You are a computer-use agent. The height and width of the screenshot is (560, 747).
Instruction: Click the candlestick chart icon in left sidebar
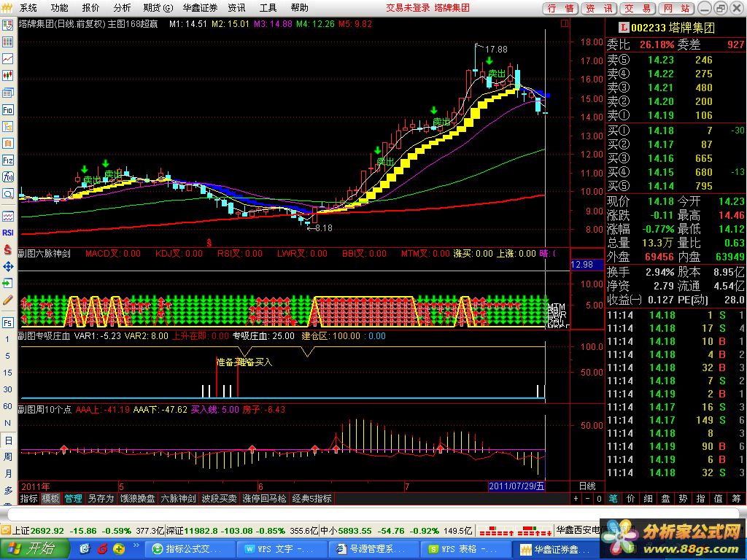7,76
